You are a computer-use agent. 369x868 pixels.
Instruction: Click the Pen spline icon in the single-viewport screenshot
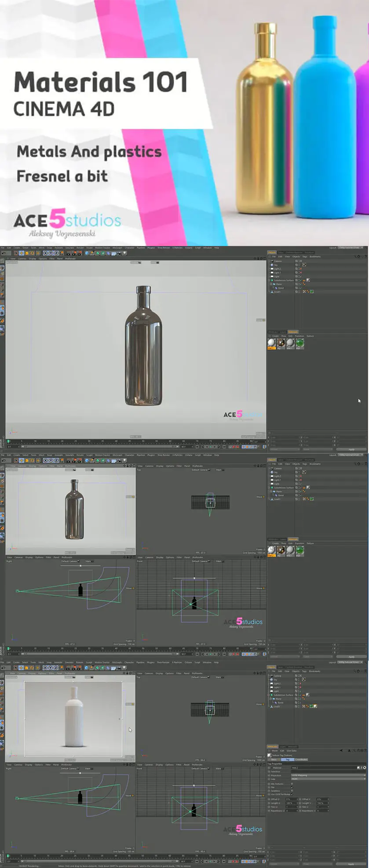point(92,253)
